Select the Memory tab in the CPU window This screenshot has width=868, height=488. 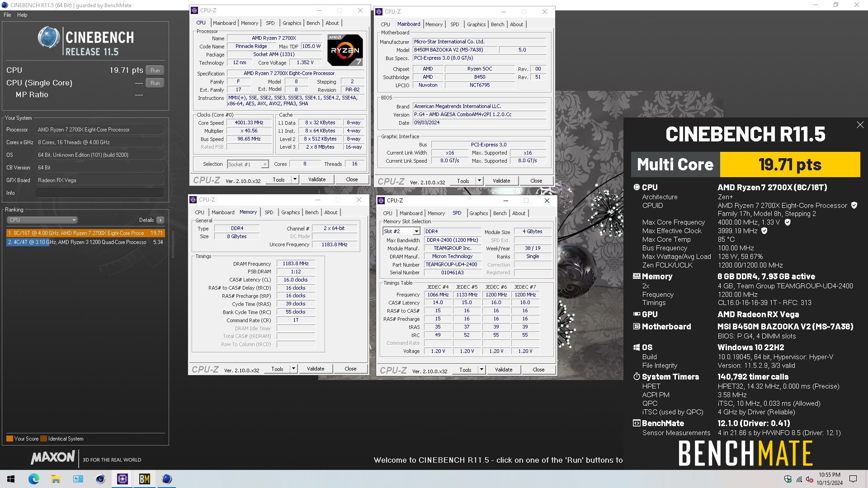pyautogui.click(x=250, y=23)
